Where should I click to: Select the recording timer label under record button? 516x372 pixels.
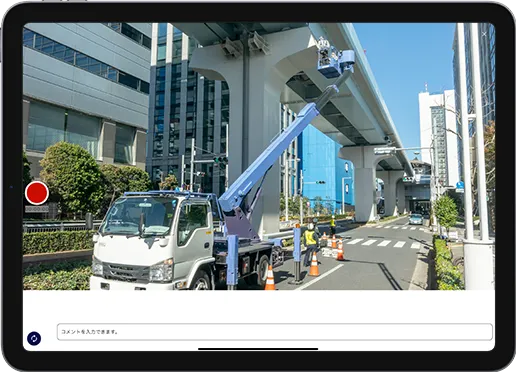[x=37, y=209]
